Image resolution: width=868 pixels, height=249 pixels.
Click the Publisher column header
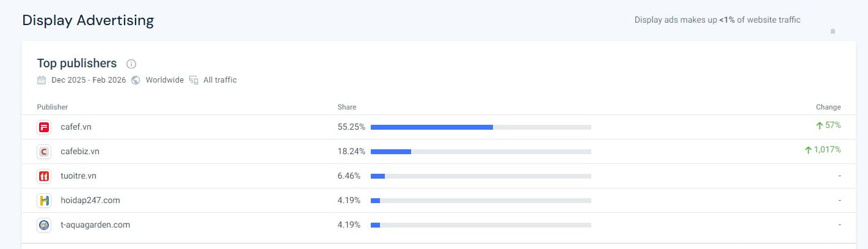[x=52, y=107]
